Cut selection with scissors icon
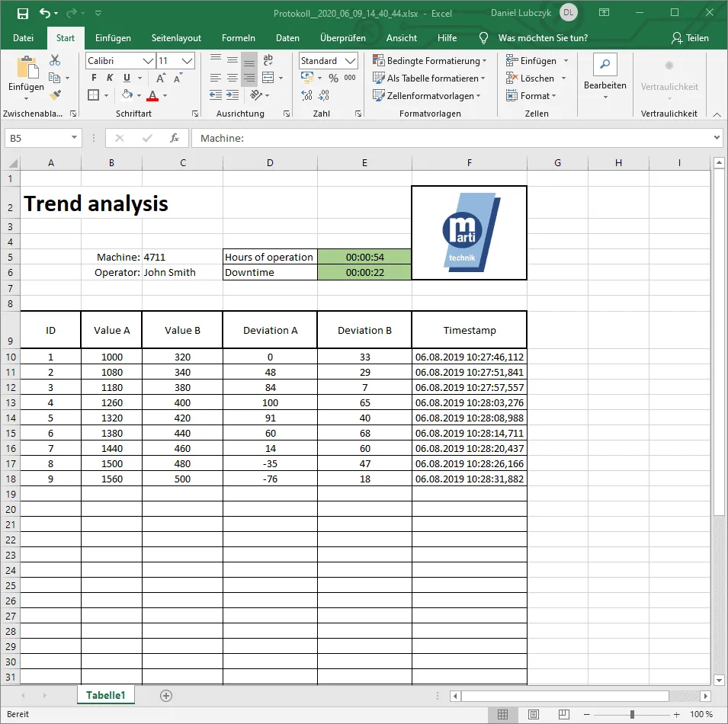 (x=55, y=60)
